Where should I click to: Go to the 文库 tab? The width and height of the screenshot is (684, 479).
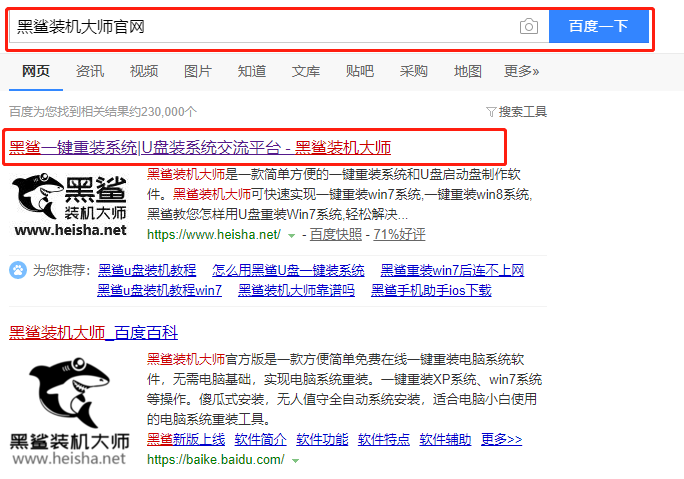point(306,71)
